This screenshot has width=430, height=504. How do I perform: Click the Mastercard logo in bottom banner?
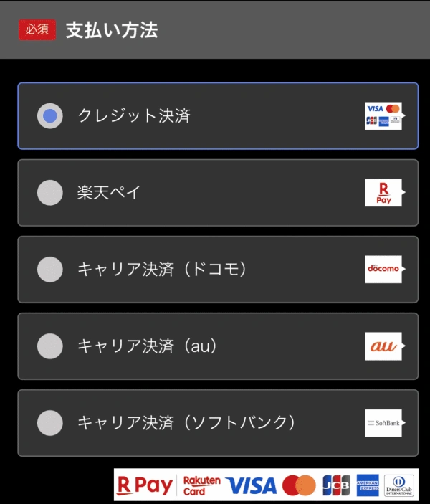299,485
